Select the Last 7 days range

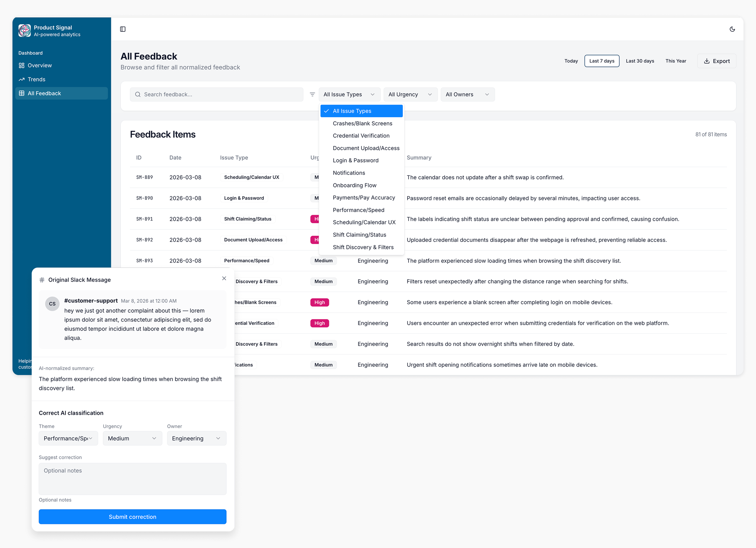tap(601, 61)
